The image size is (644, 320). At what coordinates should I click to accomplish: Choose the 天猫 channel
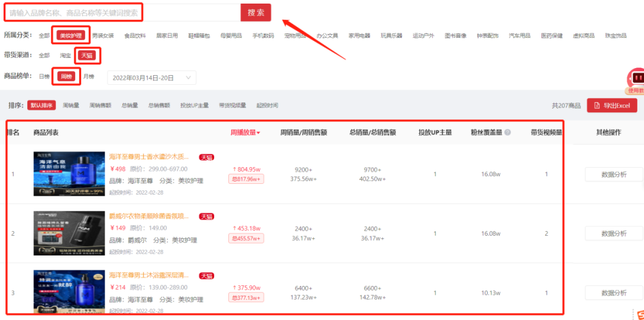(x=86, y=55)
